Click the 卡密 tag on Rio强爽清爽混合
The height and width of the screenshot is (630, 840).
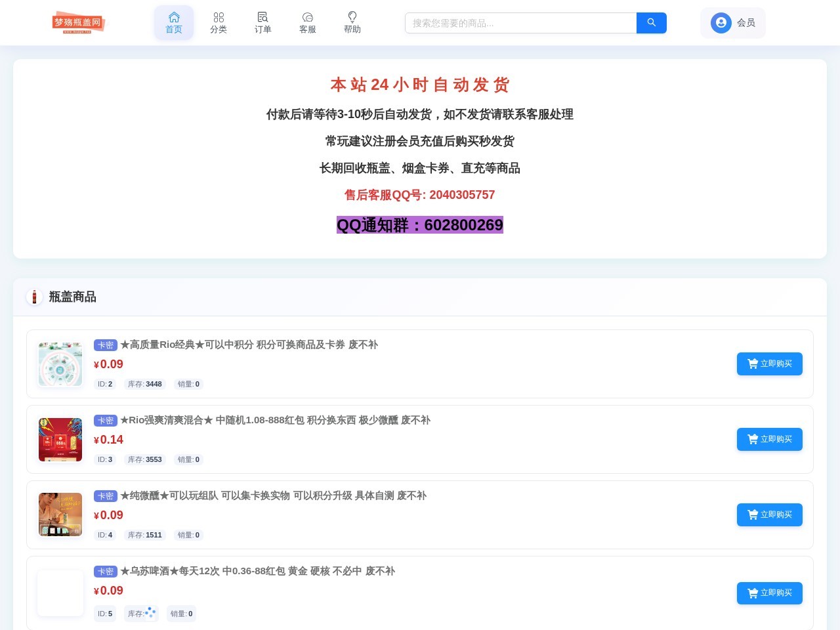coord(106,421)
